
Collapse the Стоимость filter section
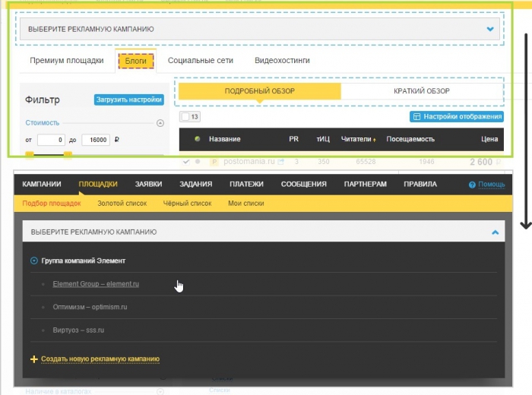coord(160,123)
